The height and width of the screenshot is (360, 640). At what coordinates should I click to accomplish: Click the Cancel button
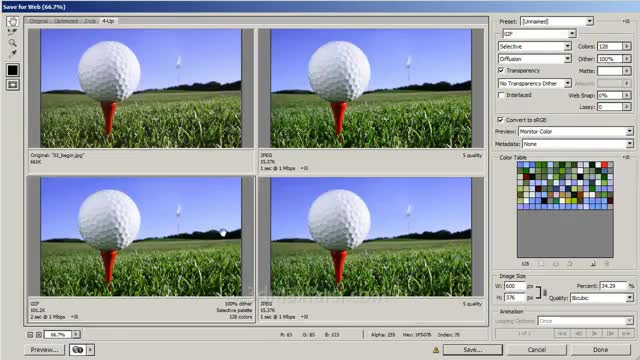tap(536, 350)
